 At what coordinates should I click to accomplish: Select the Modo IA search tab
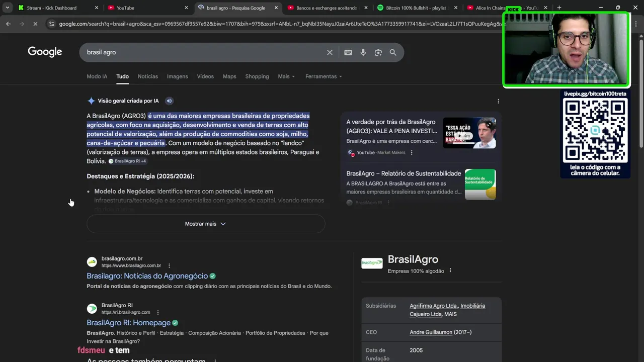97,76
